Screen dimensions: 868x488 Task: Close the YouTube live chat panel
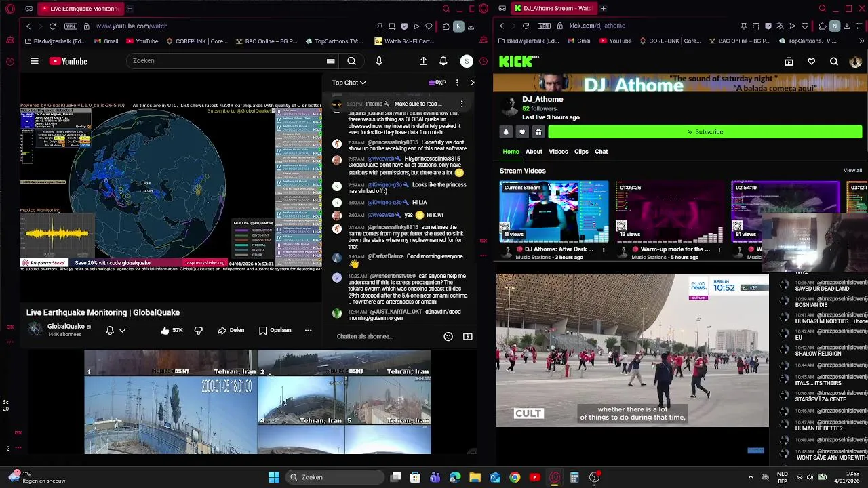coord(473,83)
